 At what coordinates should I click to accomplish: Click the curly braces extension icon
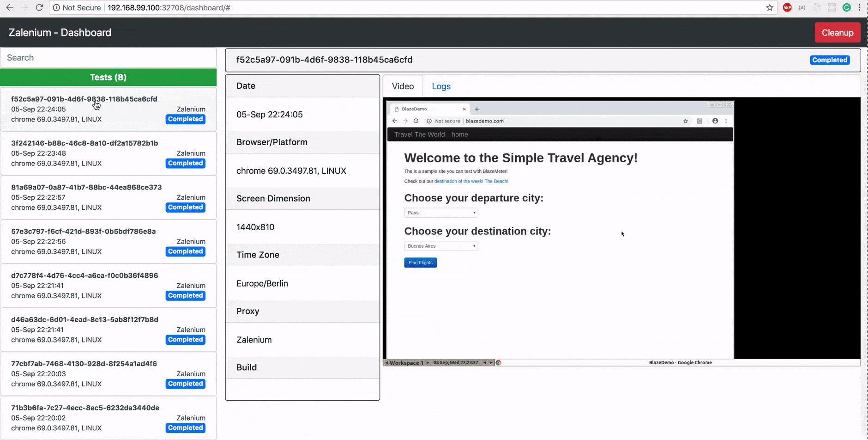click(x=802, y=7)
